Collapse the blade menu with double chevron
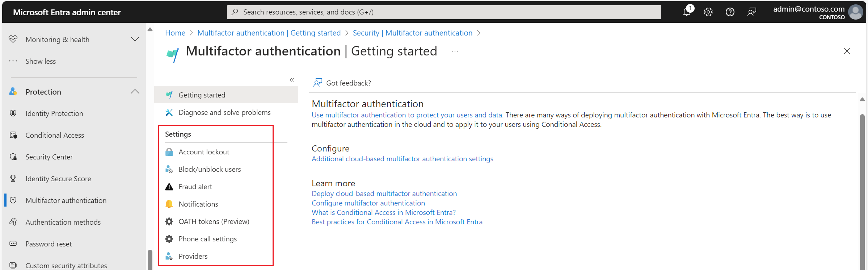The width and height of the screenshot is (868, 270). pyautogui.click(x=292, y=80)
